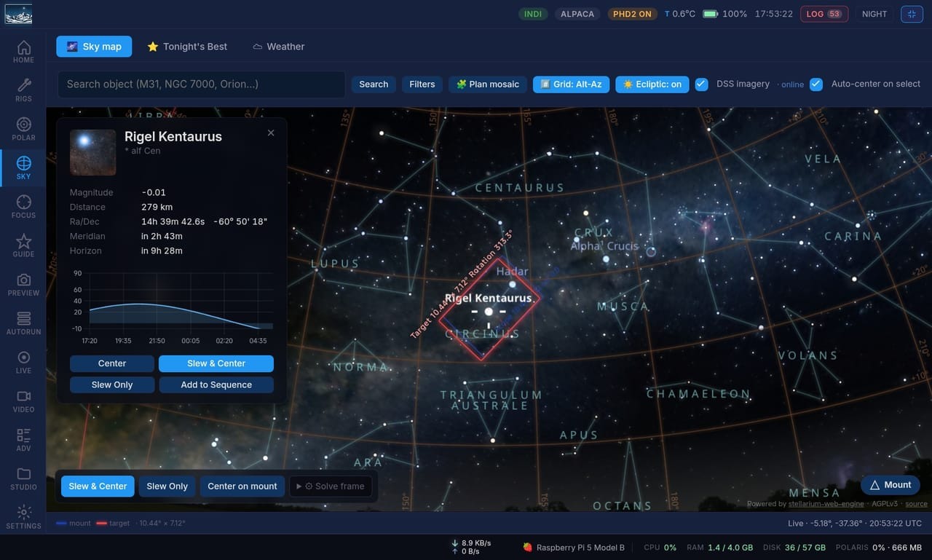Click Slew & Center in bottom toolbar
Screen dimensions: 932x560
98,486
